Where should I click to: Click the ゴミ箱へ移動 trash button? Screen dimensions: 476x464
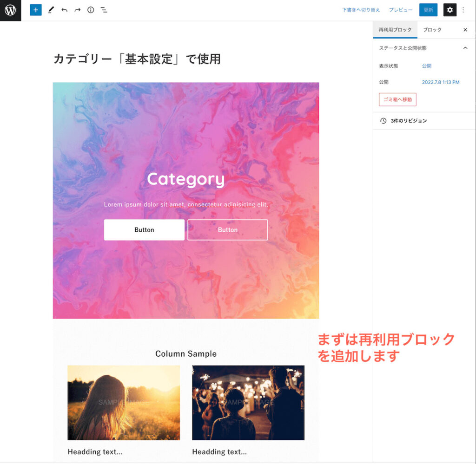397,99
